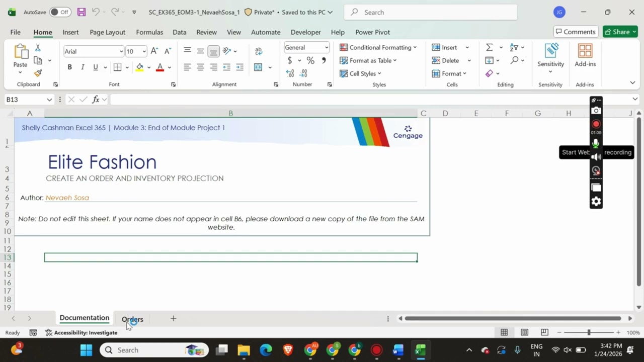
Task: Apply red Font Color swatch
Action: coord(160,67)
